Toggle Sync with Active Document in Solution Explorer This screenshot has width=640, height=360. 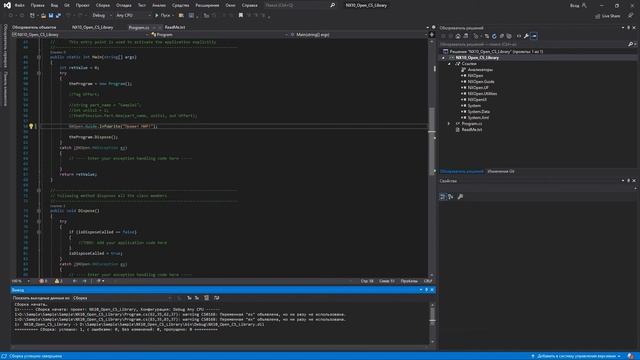tap(487, 36)
